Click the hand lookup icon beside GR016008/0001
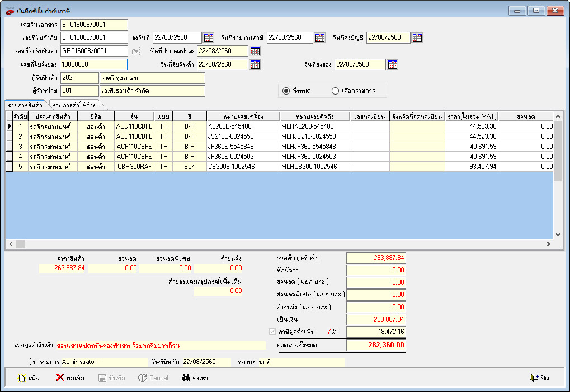The image size is (570, 392). coord(135,51)
